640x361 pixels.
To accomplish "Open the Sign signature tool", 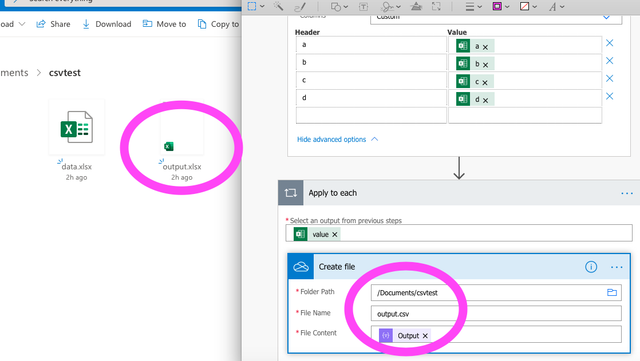I will 387,7.
